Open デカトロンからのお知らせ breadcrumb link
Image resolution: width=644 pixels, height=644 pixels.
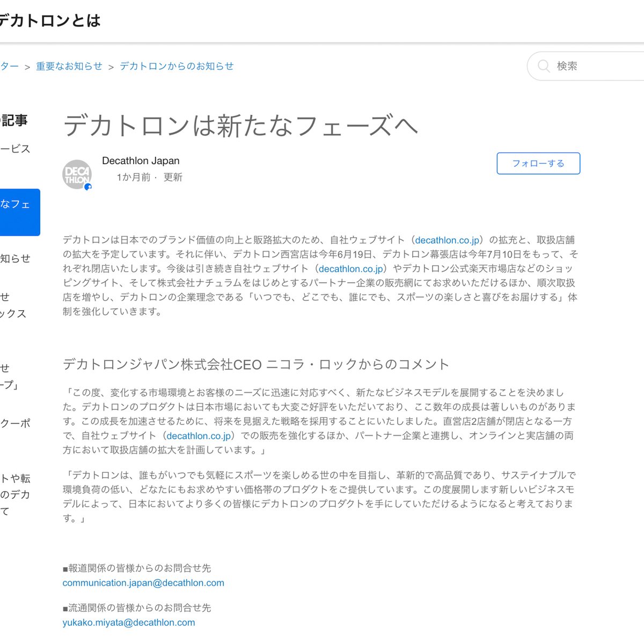coord(177,66)
